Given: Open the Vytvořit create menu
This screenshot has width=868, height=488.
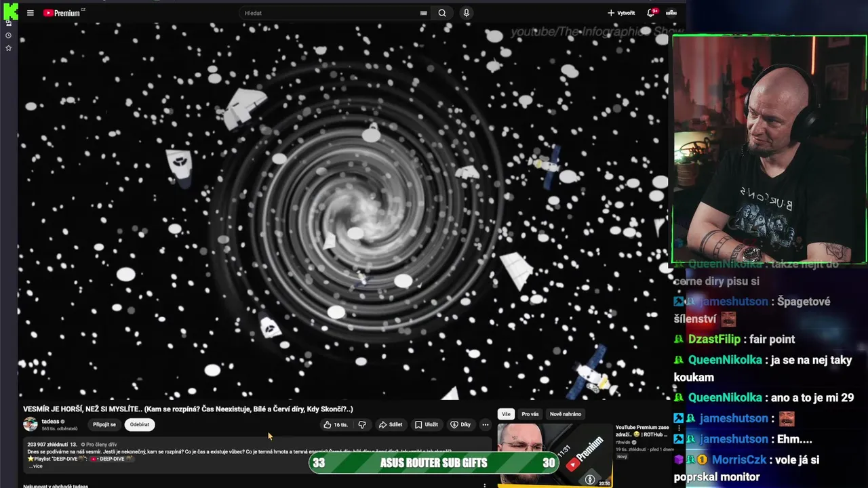Looking at the screenshot, I should (620, 13).
